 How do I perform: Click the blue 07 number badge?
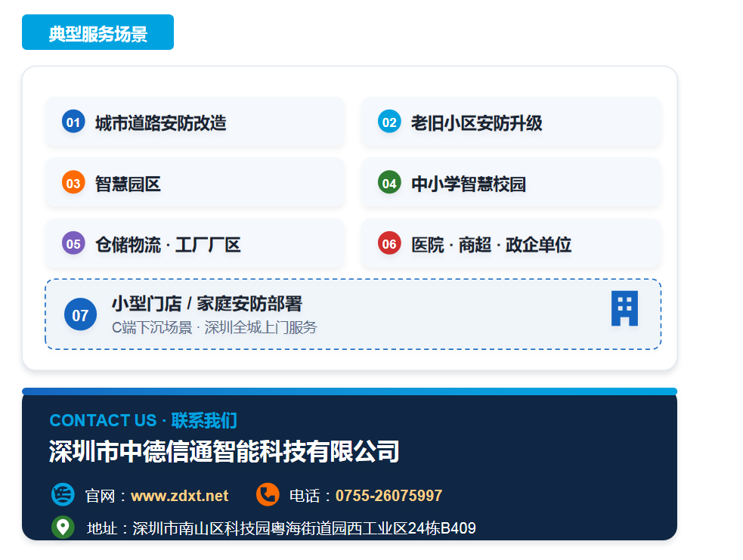coord(81,314)
